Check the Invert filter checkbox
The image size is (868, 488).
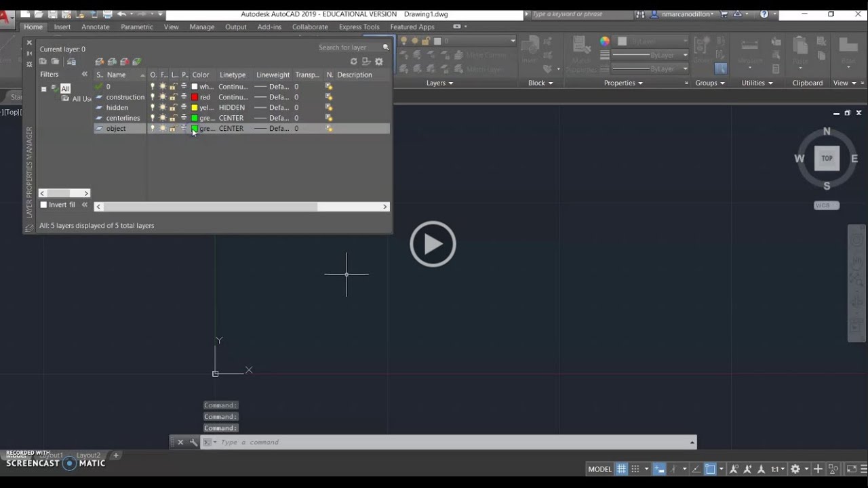tap(43, 205)
